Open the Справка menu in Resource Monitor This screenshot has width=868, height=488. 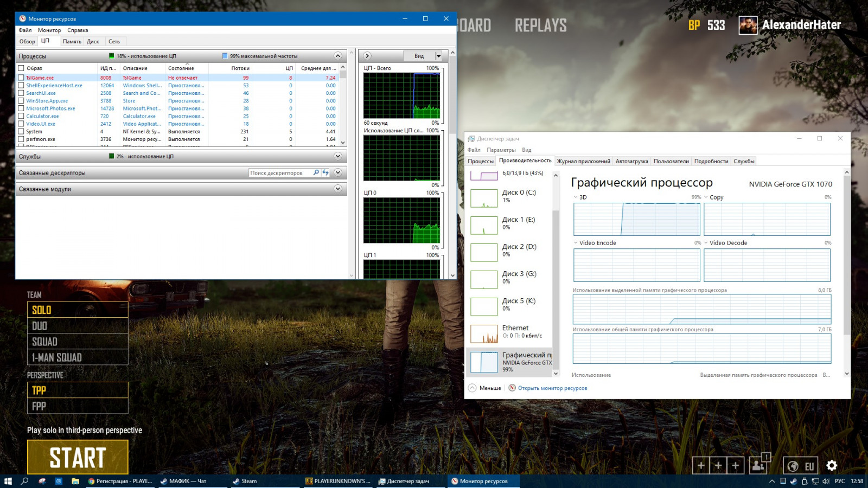78,30
